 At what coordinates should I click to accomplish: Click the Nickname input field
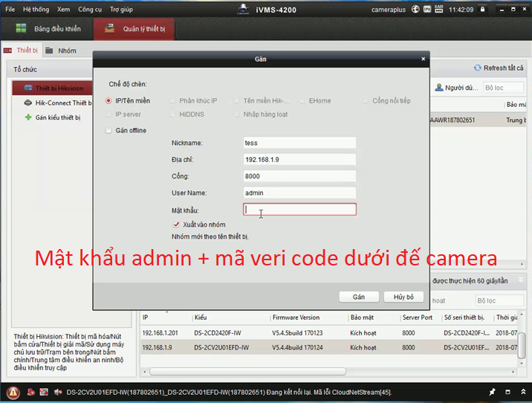(x=299, y=143)
